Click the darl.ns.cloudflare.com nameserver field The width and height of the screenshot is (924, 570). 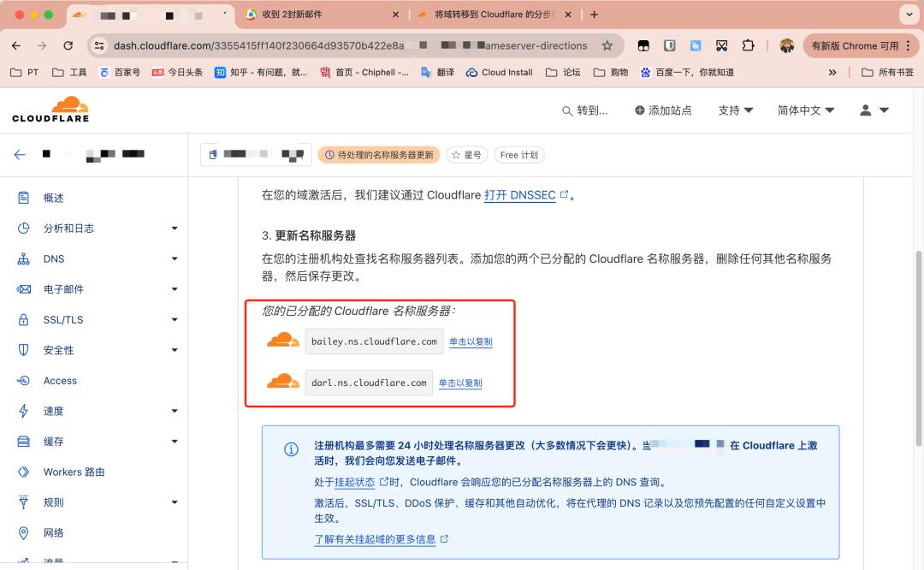[369, 383]
